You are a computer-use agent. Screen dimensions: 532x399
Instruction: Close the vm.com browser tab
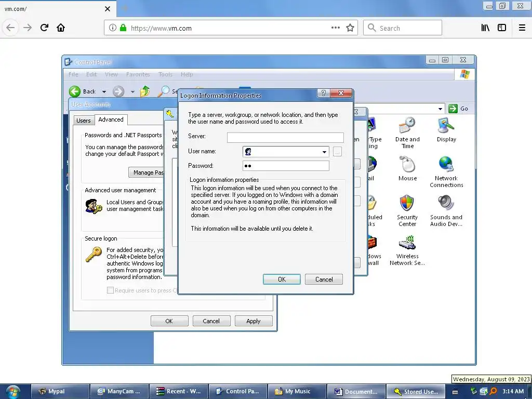click(108, 9)
